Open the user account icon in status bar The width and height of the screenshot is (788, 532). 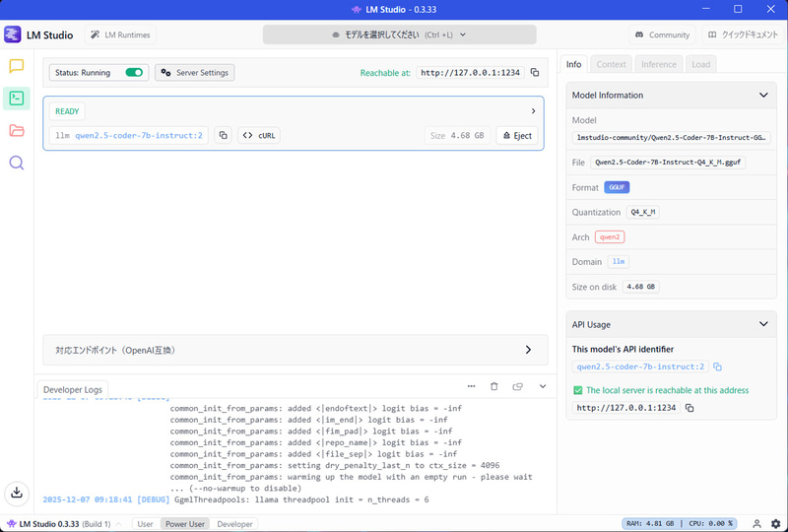pyautogui.click(x=756, y=523)
